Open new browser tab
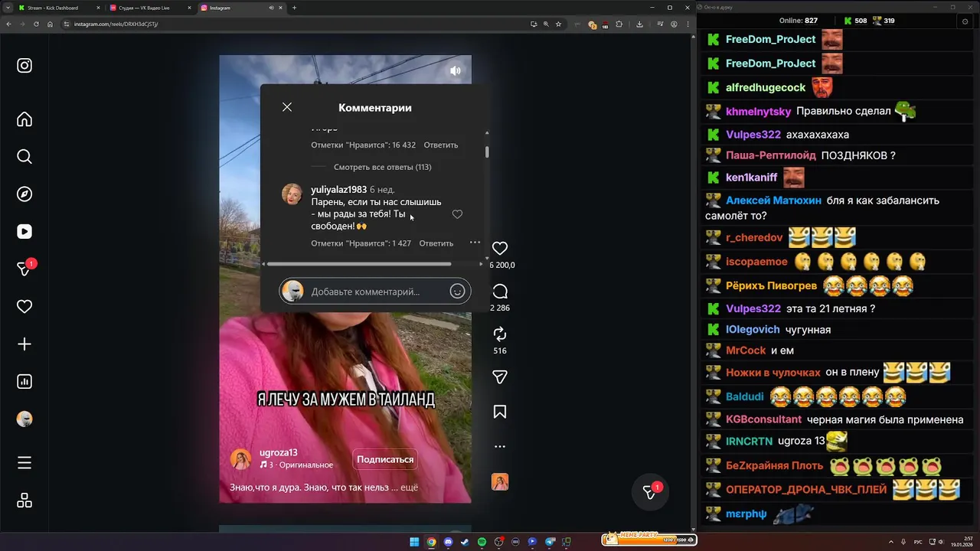 click(294, 8)
